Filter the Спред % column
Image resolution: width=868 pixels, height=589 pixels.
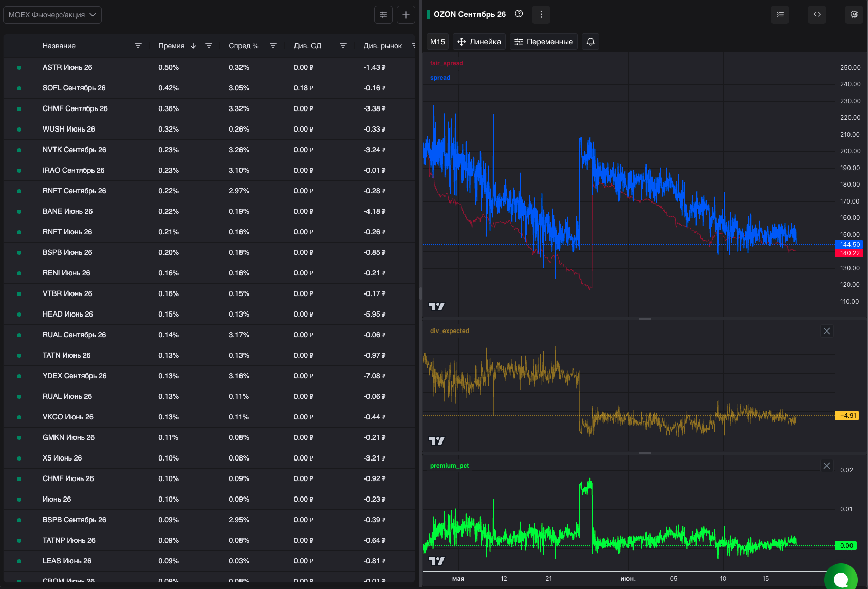click(x=273, y=46)
